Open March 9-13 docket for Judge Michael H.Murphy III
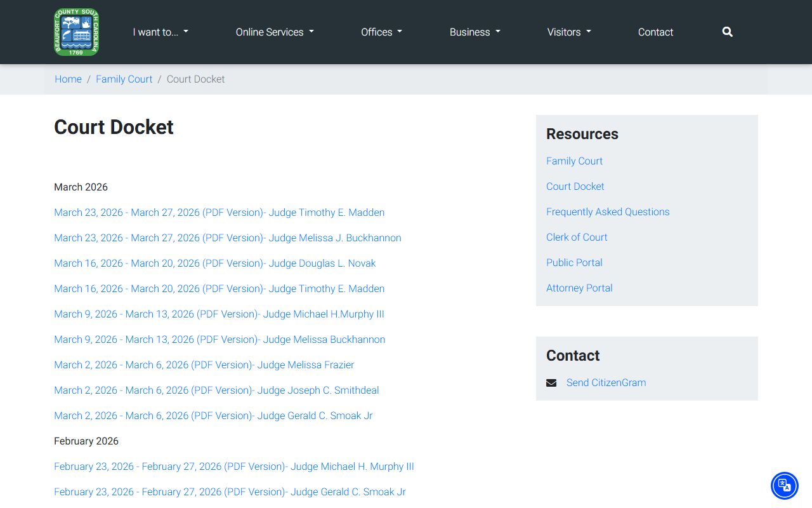Screen dimensions: 812x508 (x=219, y=314)
